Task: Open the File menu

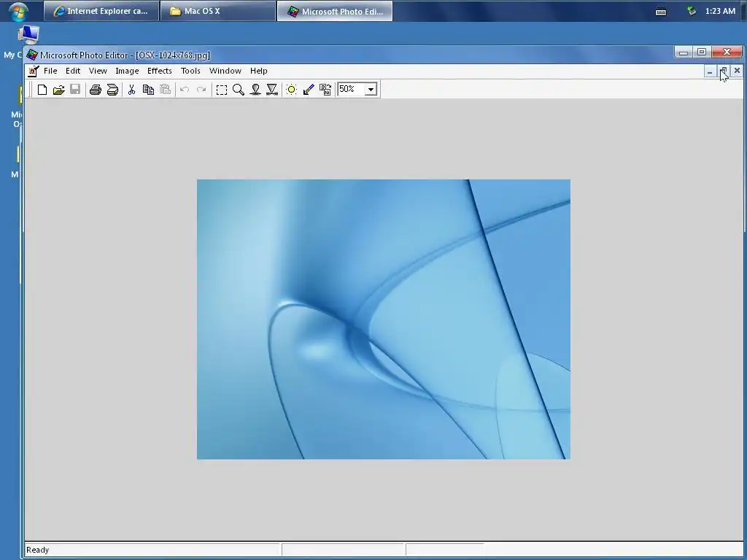Action: 50,71
